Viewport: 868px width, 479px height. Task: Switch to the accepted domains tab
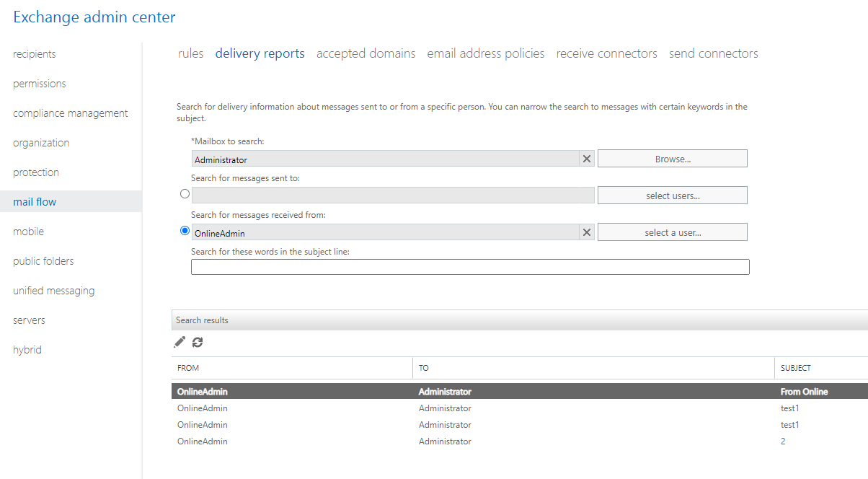coord(366,53)
